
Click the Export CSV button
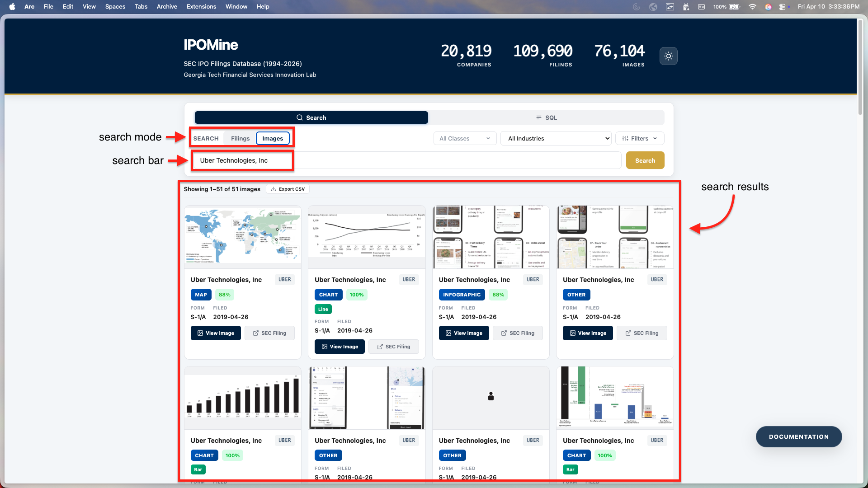(x=288, y=189)
